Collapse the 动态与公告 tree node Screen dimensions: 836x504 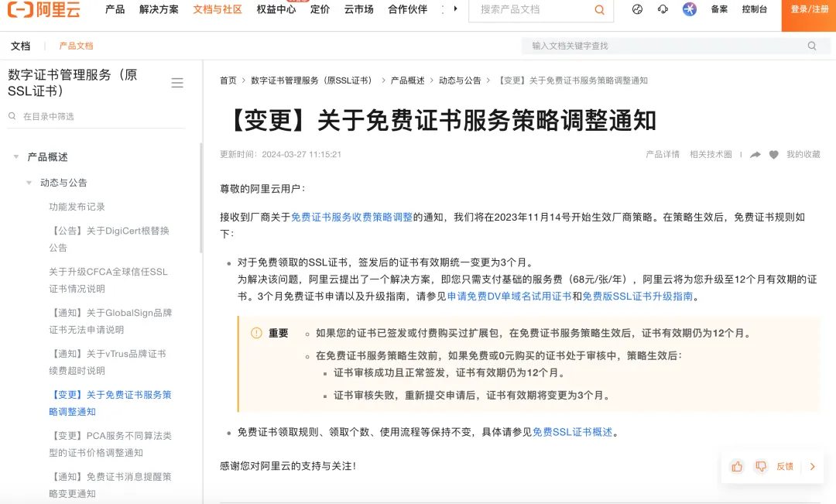(x=29, y=183)
